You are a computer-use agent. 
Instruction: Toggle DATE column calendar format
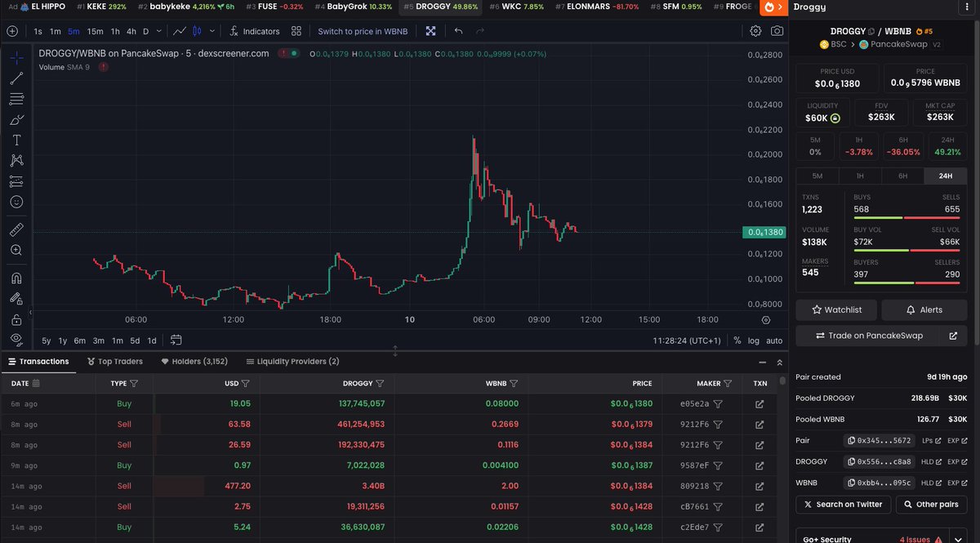tap(36, 383)
